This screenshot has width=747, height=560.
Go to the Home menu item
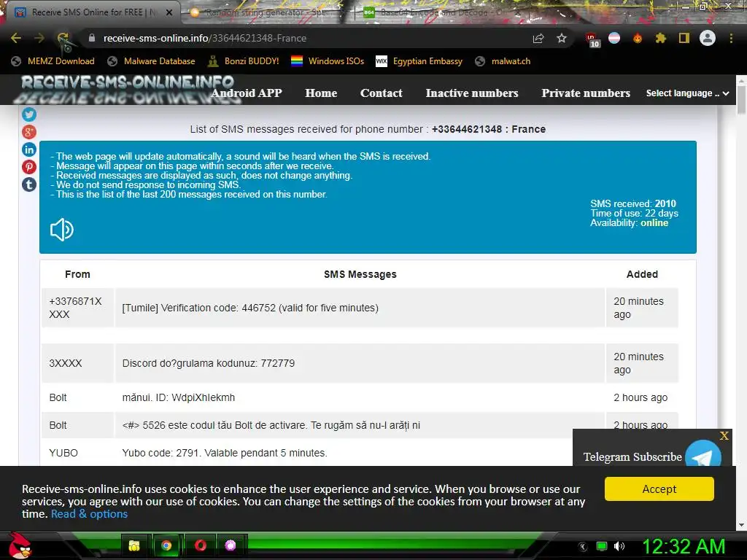321,93
